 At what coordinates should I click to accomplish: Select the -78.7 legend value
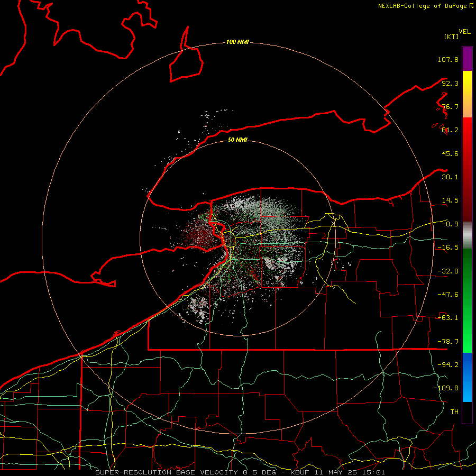[x=448, y=342]
